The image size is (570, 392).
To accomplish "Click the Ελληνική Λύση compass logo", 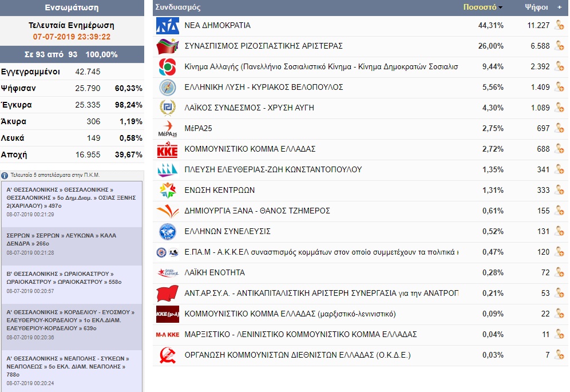I will tap(168, 88).
